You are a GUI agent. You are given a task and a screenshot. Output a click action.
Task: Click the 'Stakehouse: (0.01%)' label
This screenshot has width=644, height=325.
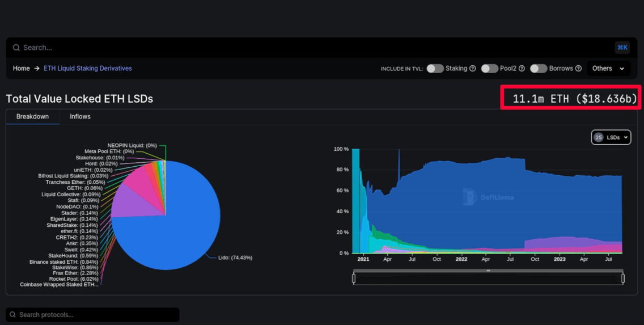tap(100, 158)
